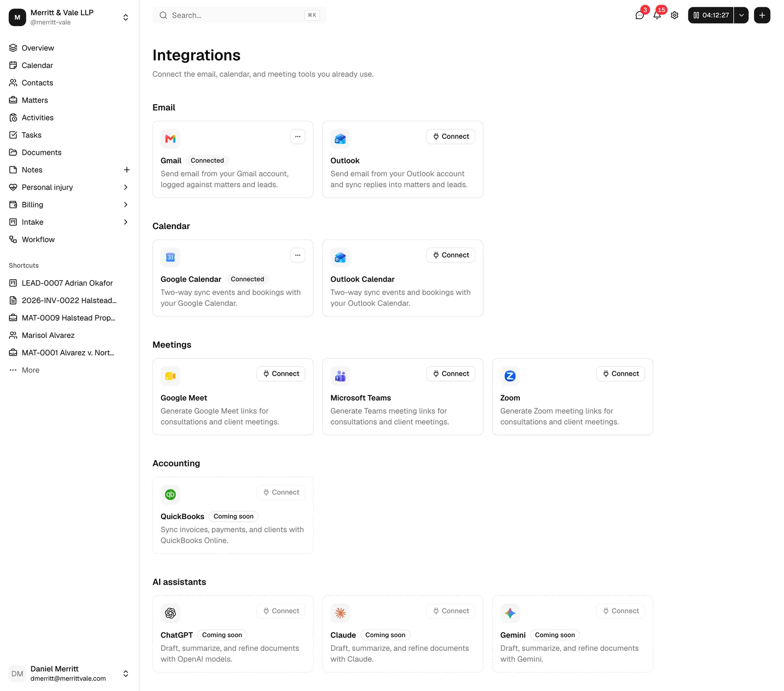
Task: Focus the Search field
Action: 240,15
